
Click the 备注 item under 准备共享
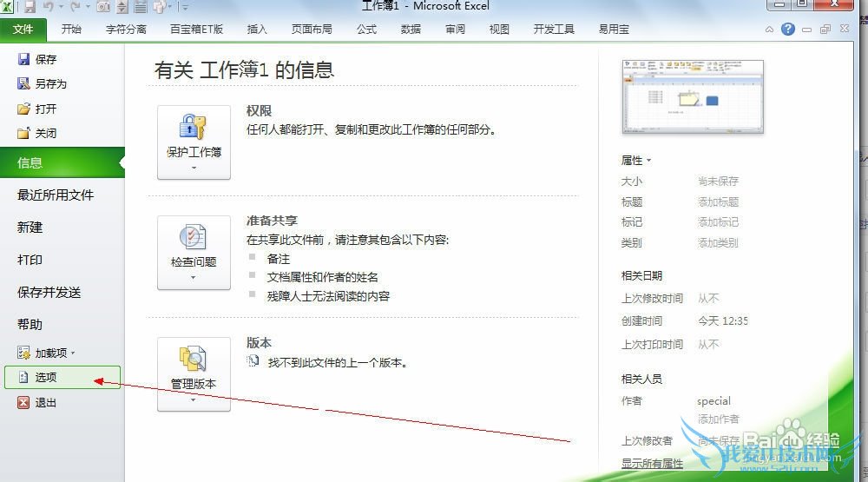click(278, 259)
